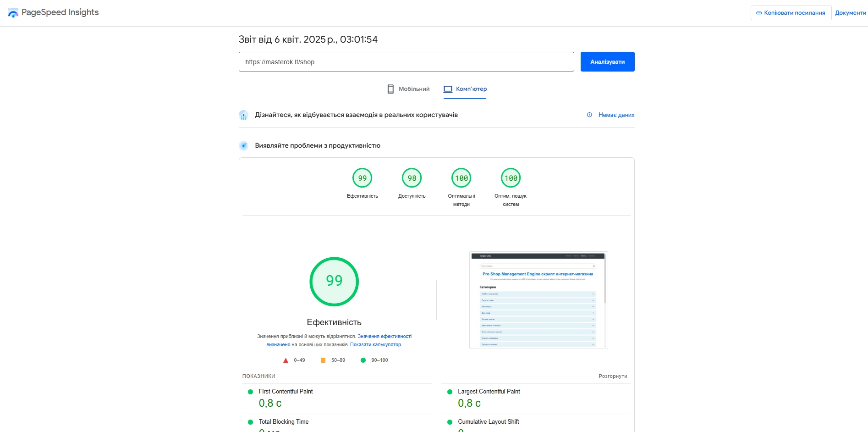The width and height of the screenshot is (868, 432).
Task: Jump to 100 Оптим. пошук. систем gauge
Action: [511, 178]
